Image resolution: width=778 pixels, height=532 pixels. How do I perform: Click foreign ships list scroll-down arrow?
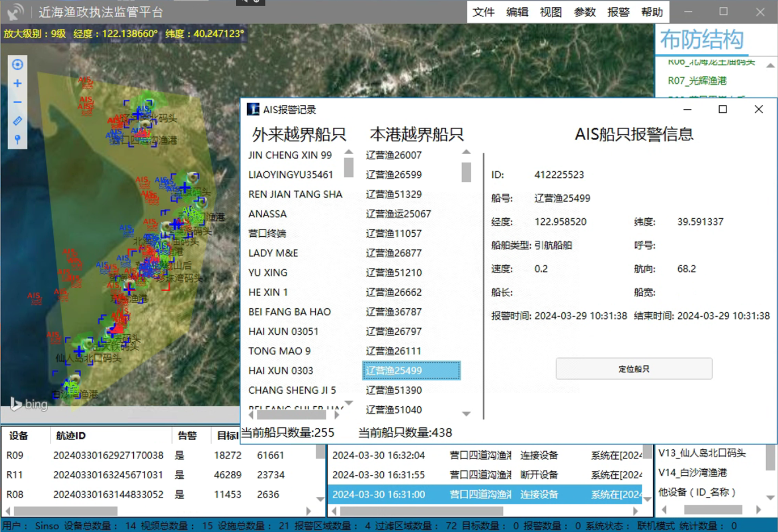(x=349, y=403)
